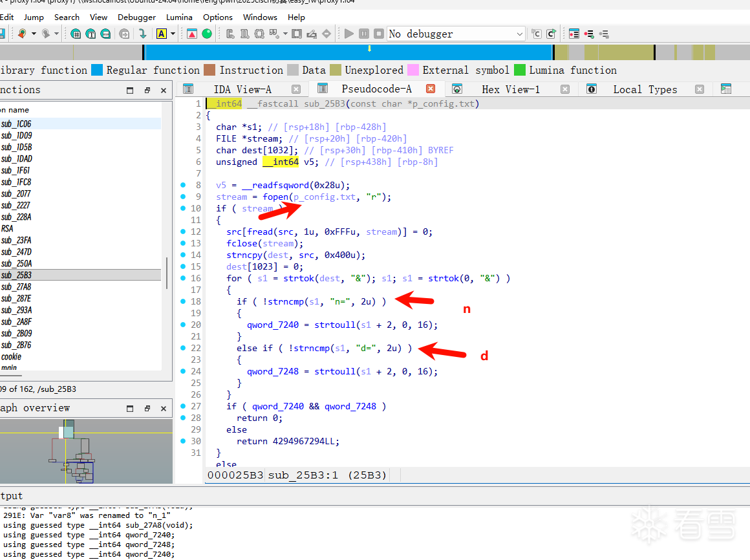The image size is (750, 560).
Task: Close the IDA View-A tab
Action: pos(296,89)
